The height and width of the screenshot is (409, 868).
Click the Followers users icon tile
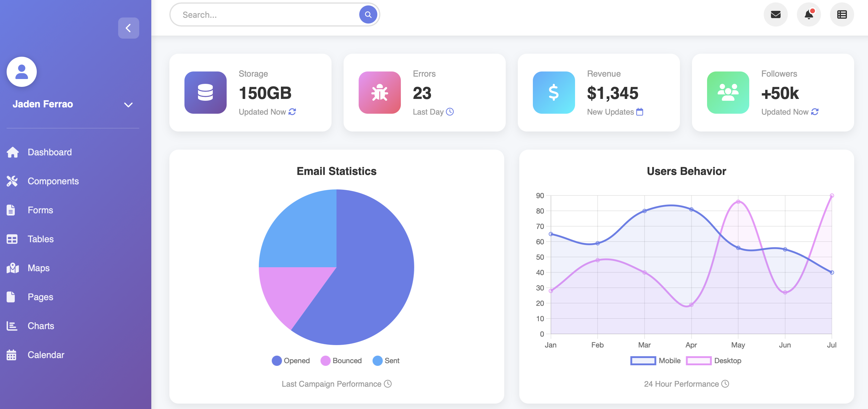pyautogui.click(x=728, y=92)
